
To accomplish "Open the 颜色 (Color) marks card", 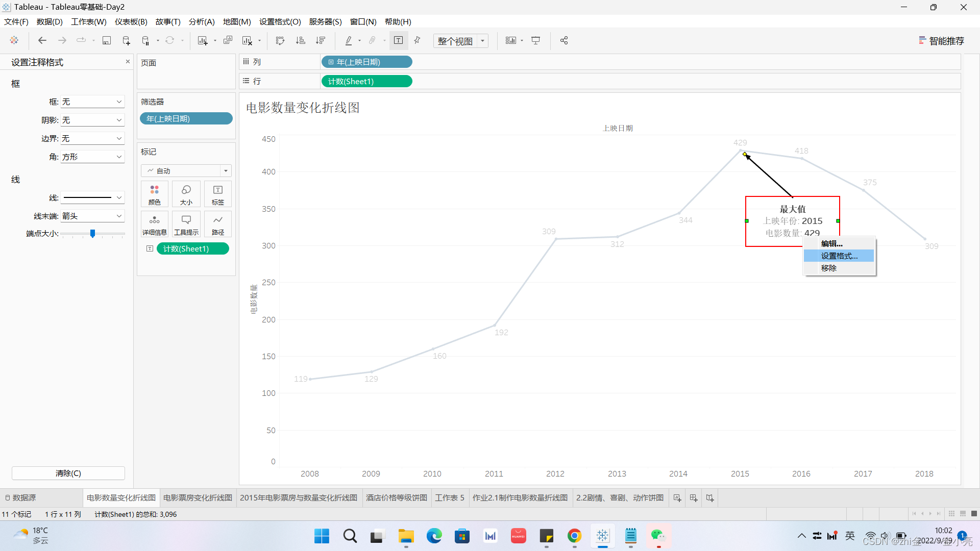I will 154,194.
